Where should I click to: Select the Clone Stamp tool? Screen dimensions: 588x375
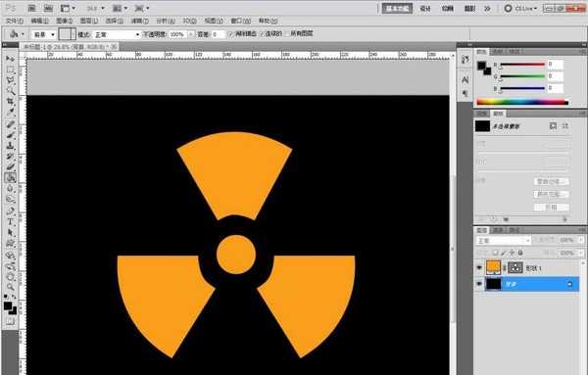pos(10,145)
